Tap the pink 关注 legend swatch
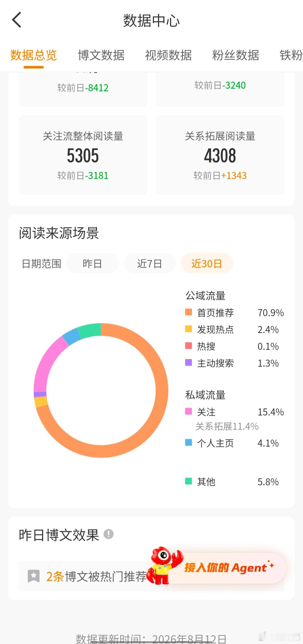 point(189,411)
